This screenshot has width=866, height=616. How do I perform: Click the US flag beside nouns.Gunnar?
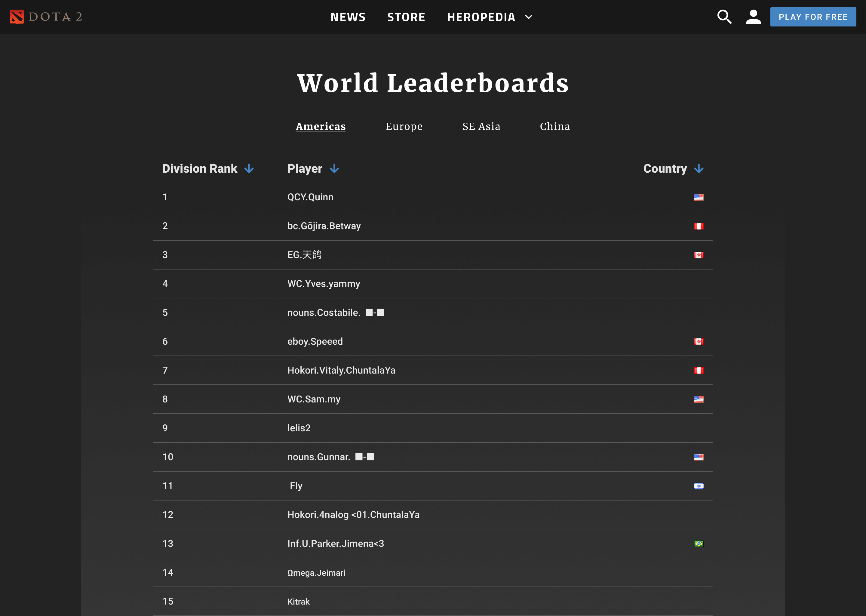click(x=699, y=457)
